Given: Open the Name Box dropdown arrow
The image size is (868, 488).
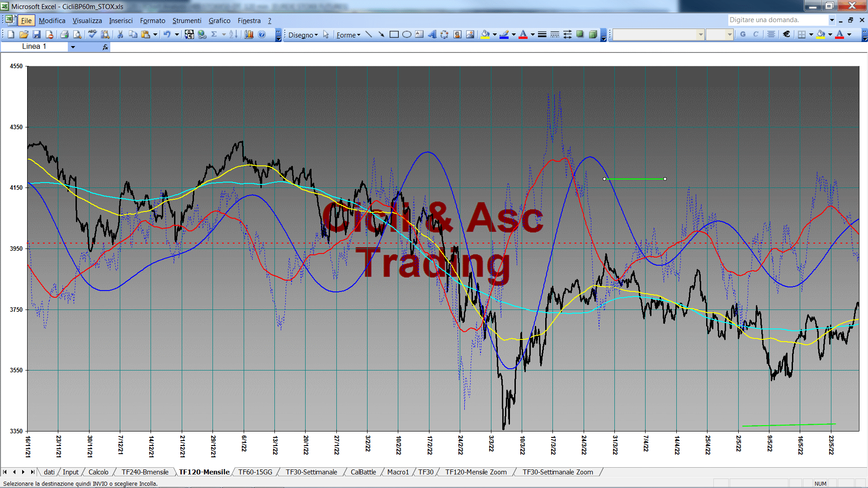Looking at the screenshot, I should tap(72, 47).
